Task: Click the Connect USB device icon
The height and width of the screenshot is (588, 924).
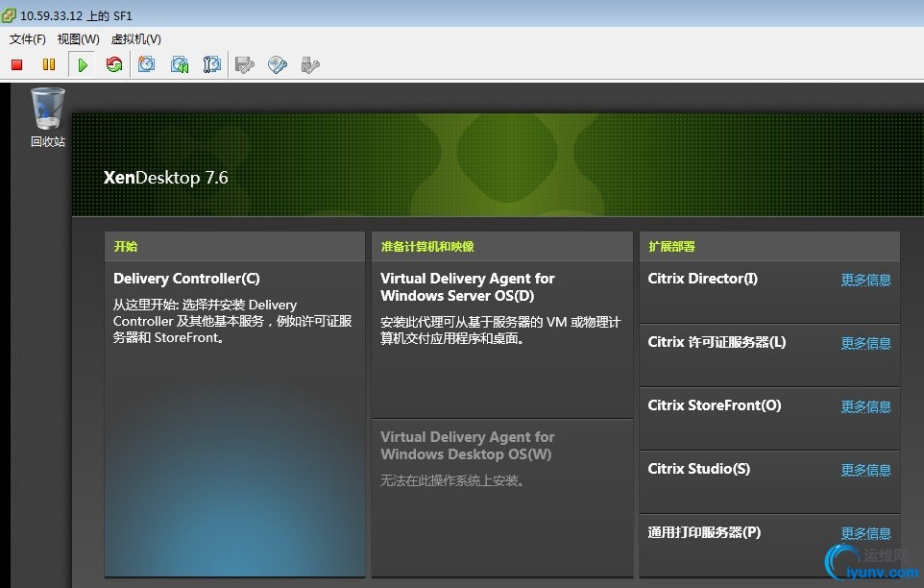Action: pyautogui.click(x=310, y=64)
